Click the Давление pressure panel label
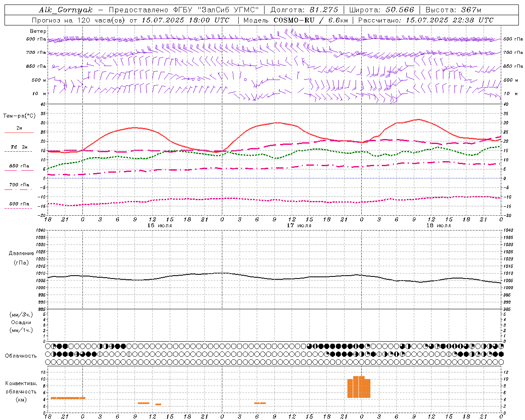The image size is (525, 420). click(x=21, y=253)
